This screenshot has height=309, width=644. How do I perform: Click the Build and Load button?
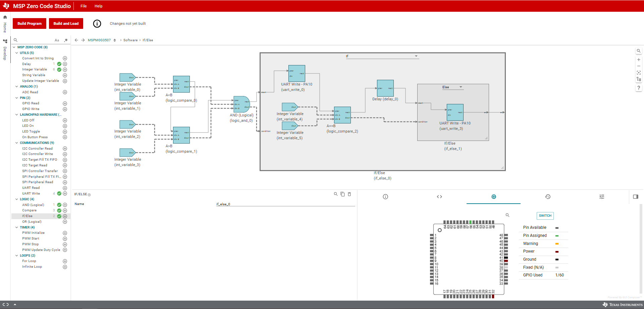tap(66, 23)
